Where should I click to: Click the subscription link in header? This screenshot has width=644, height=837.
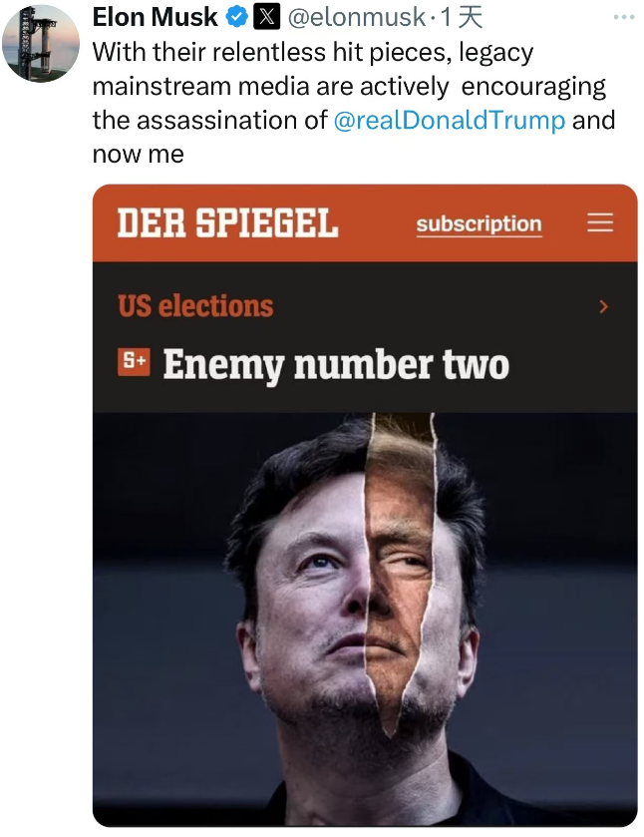point(479,224)
